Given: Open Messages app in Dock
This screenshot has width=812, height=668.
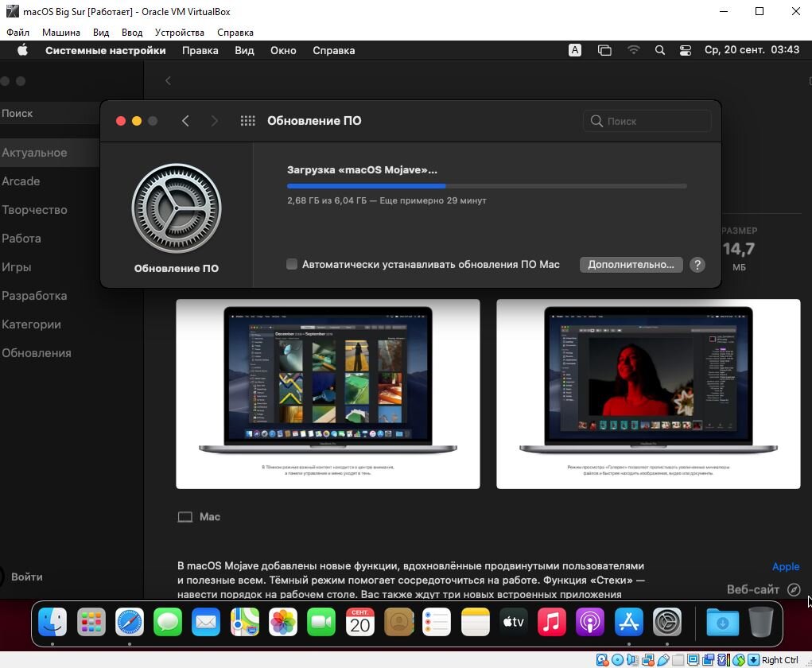Looking at the screenshot, I should [168, 622].
